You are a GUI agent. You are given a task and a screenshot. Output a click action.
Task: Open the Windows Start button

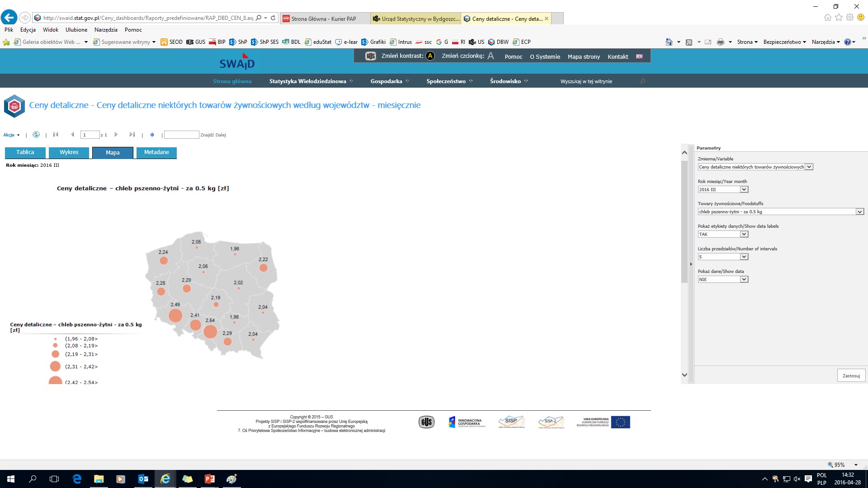coord(11,479)
